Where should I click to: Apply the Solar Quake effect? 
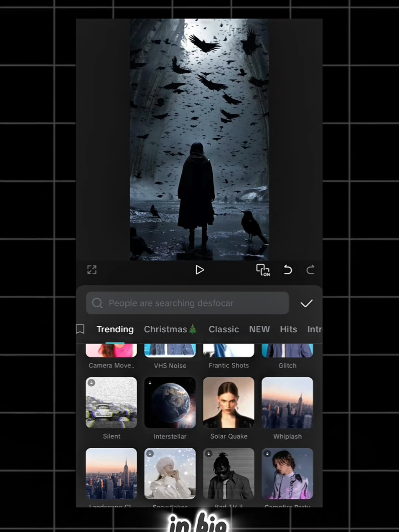[x=229, y=403]
